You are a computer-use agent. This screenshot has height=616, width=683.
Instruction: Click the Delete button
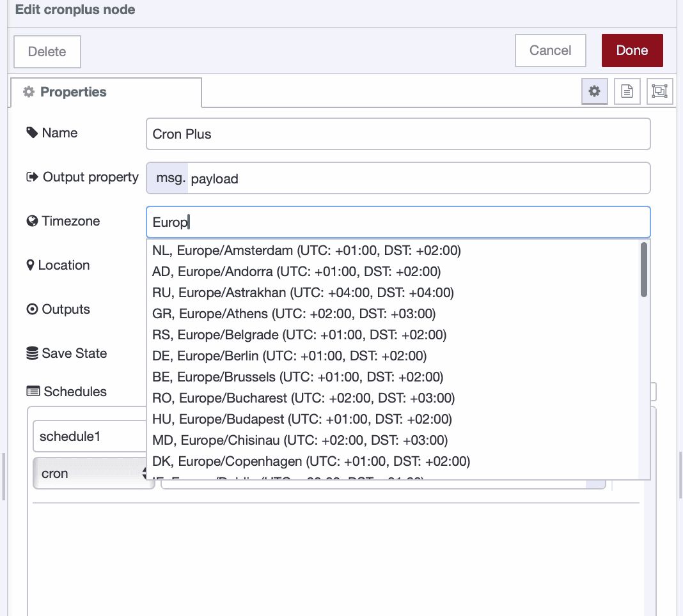coord(47,52)
